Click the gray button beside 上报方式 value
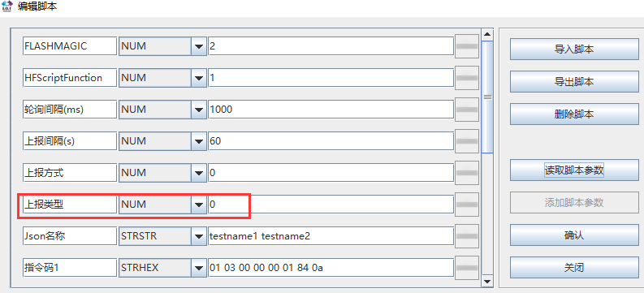This screenshot has height=293, width=644. (467, 172)
